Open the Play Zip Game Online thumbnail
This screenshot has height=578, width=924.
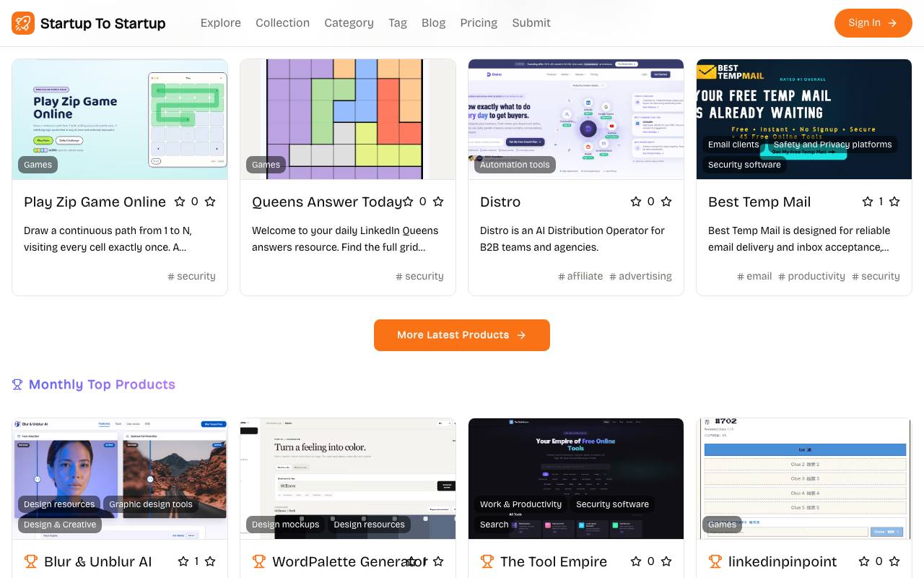pos(120,119)
